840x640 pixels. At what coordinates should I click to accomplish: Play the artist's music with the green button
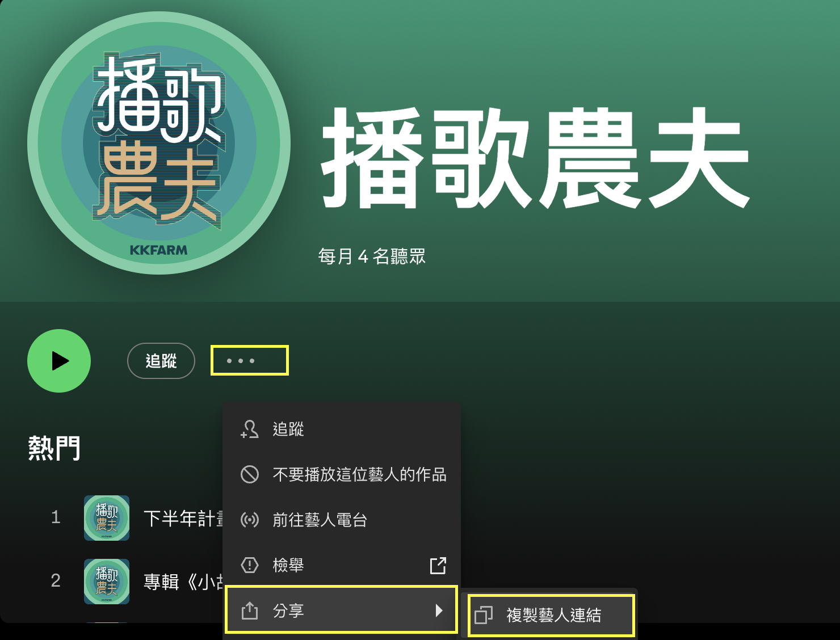[x=59, y=361]
